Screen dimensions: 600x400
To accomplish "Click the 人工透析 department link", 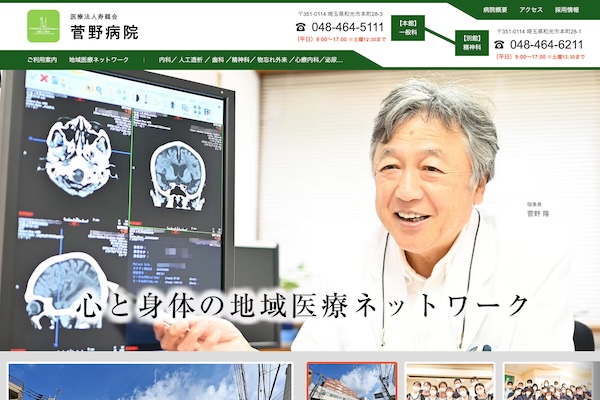I will coord(190,60).
